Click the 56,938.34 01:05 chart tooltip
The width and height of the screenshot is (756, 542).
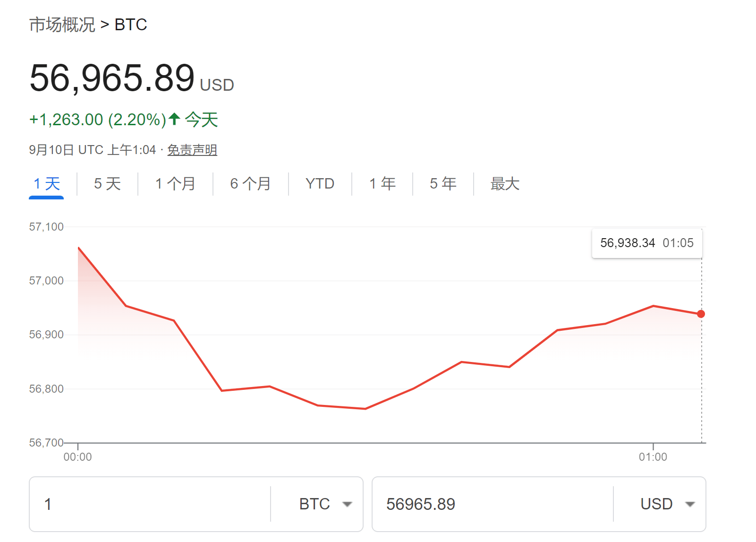pos(646,243)
